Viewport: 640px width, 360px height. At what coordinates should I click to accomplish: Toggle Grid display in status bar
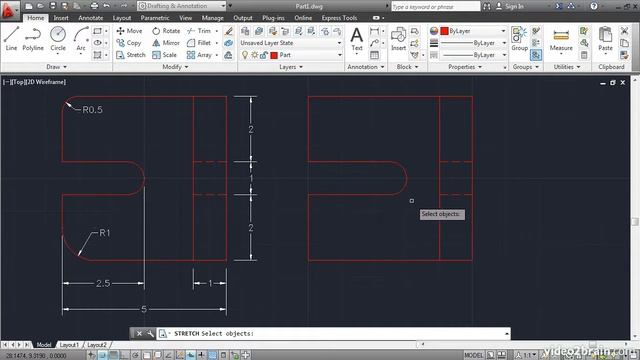pos(113,355)
